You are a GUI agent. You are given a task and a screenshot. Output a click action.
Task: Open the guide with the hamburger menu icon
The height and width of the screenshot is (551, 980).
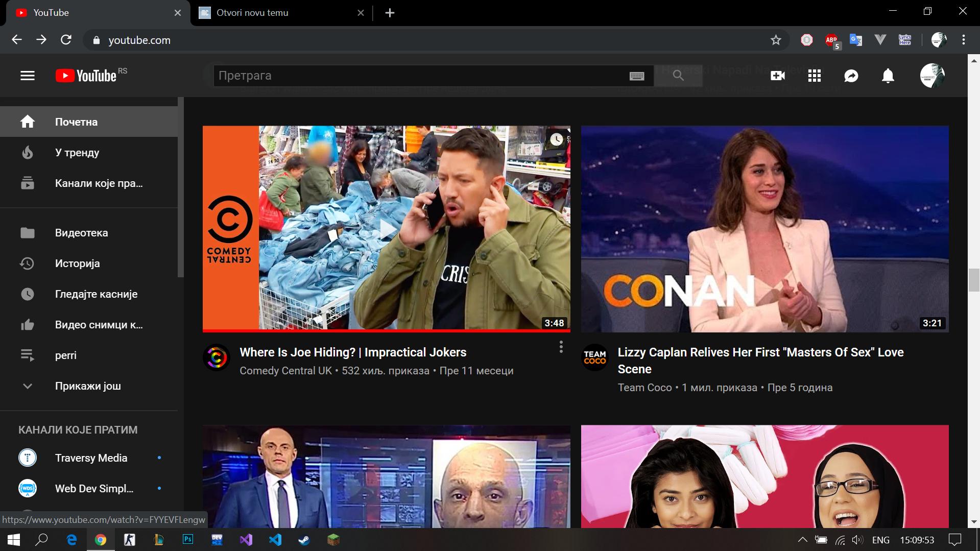[27, 75]
